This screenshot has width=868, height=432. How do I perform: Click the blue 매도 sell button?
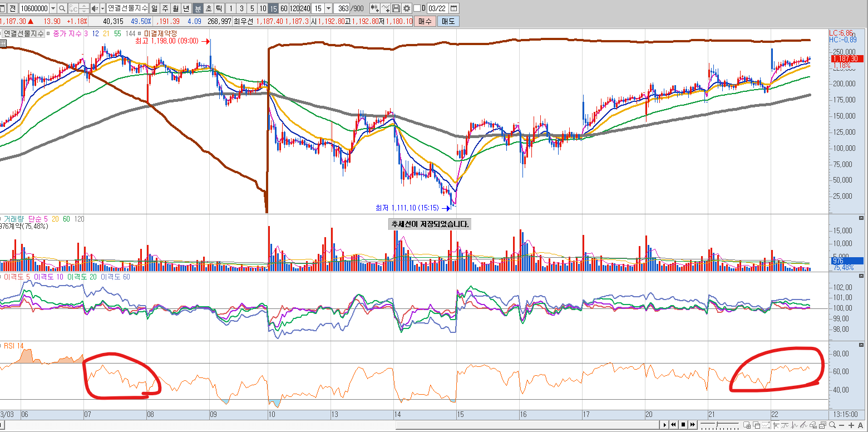pos(448,21)
